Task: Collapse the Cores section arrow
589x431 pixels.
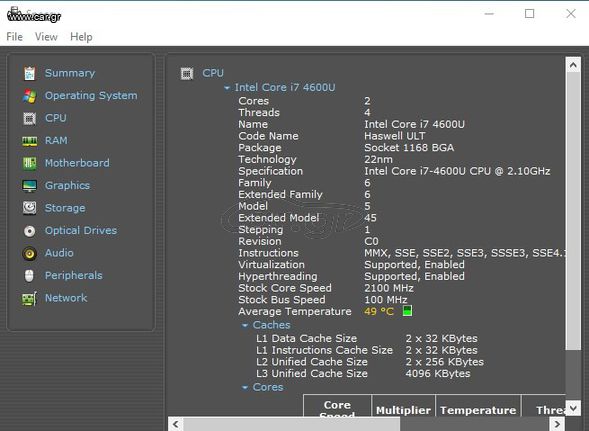Action: point(245,387)
